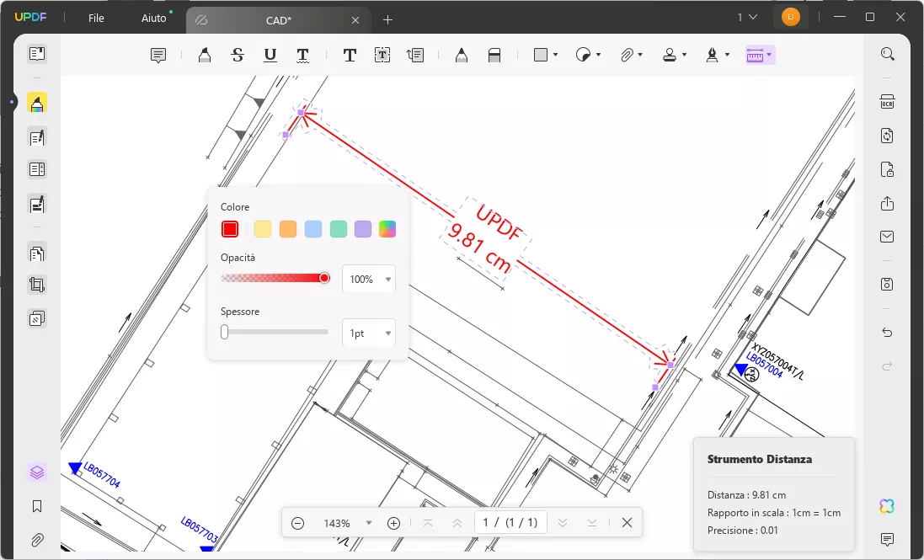Open the Organize Pages tool in sidebar
This screenshot has width=924, height=560.
(x=37, y=253)
